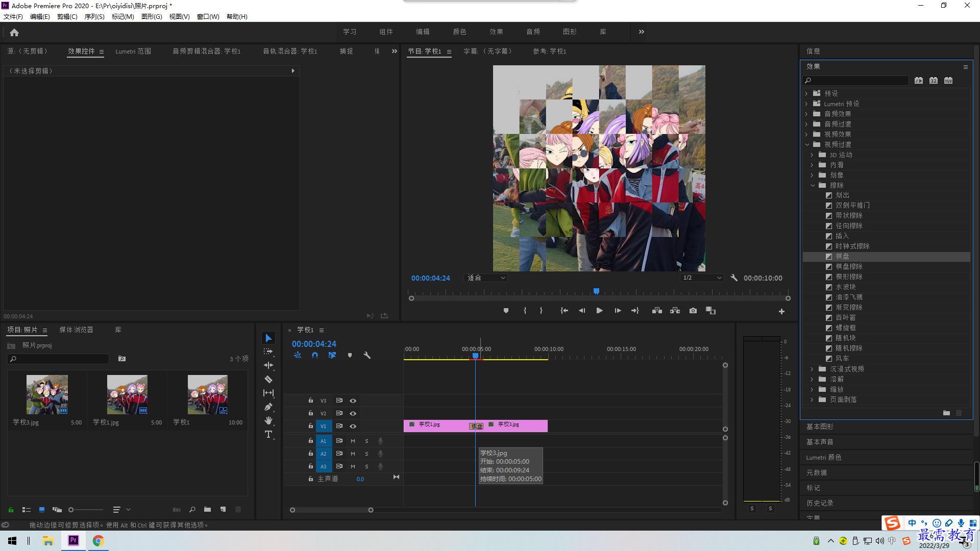Click Add Marker in Program Monitor
The width and height of the screenshot is (980, 551).
(506, 311)
